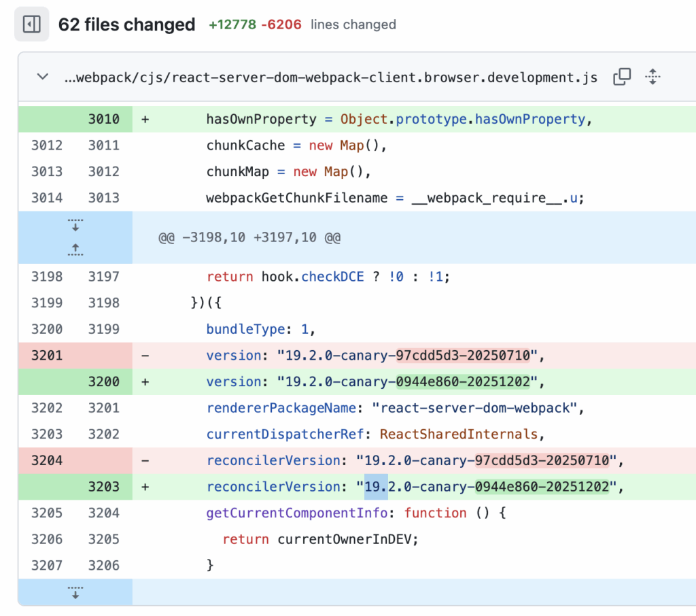This screenshot has height=616, width=696.
Task: Expand up arrow in the hunk header
Action: click(x=75, y=250)
